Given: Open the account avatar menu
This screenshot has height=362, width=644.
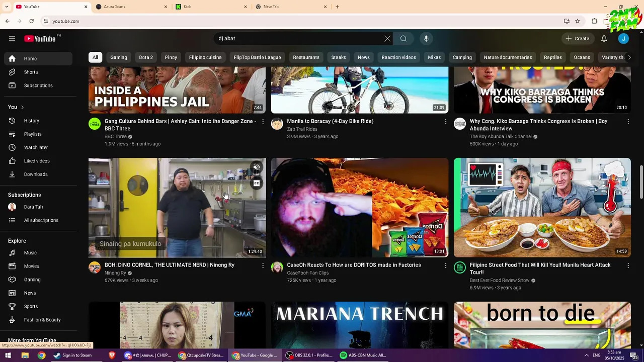Looking at the screenshot, I should tap(623, 39).
